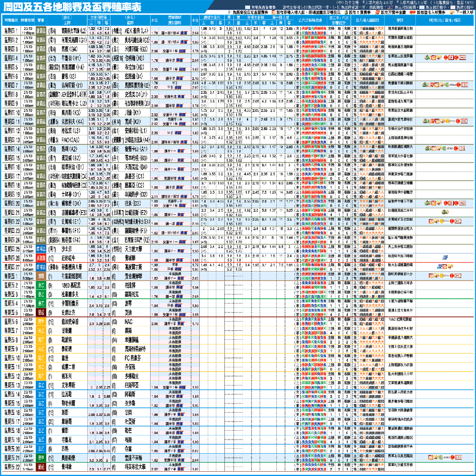476x476 pixels.
Task: Click the orange 荷乙 badge in row 星期五 7
Action: point(41,330)
